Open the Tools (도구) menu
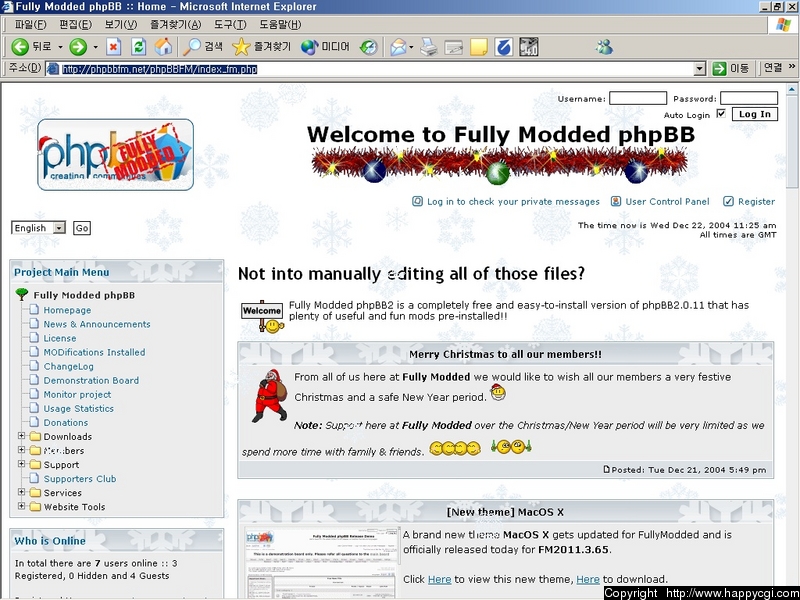Image resolution: width=800 pixels, height=600 pixels. 230,24
